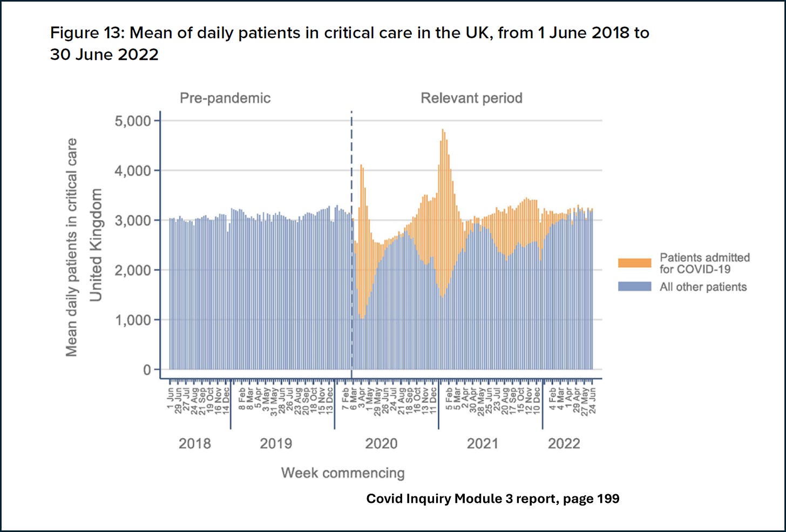This screenshot has height=532, width=786.
Task: Click the 2020 year label
Action: click(381, 444)
